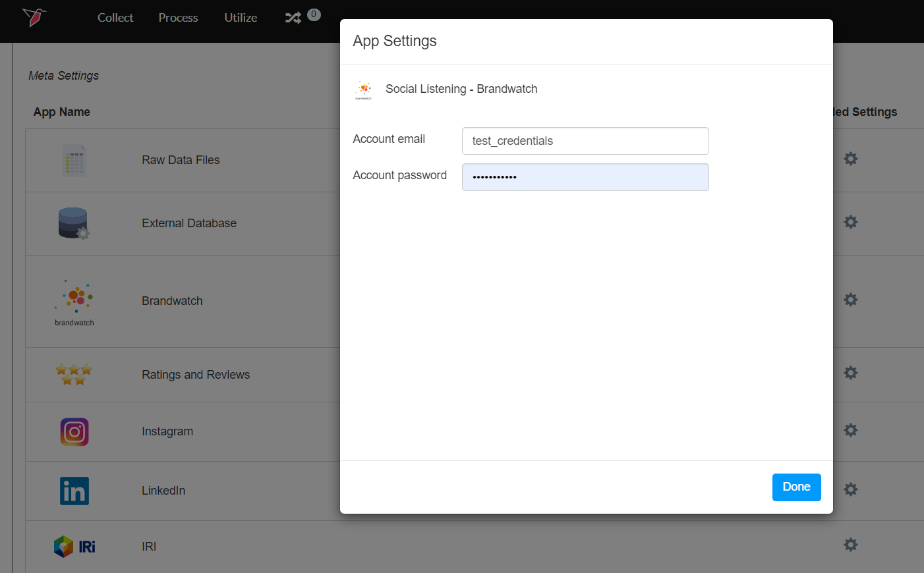The height and width of the screenshot is (573, 924).
Task: Open settings gear for Ratings and Reviews
Action: [x=851, y=373]
